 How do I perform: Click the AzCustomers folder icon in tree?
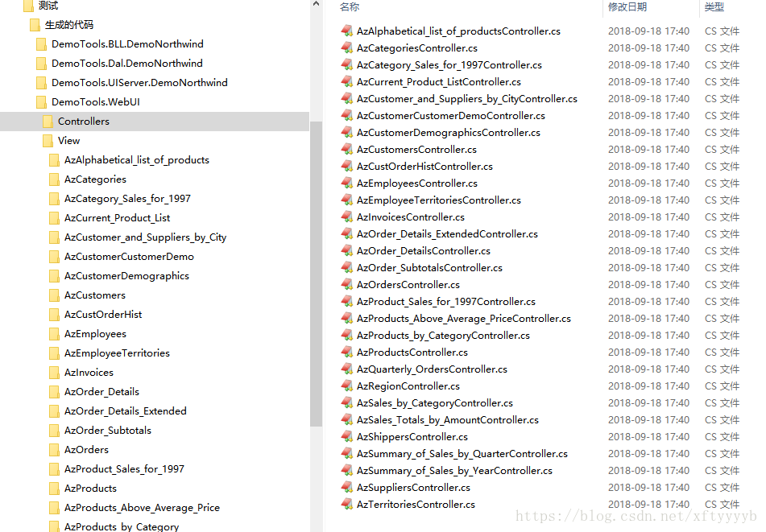coord(54,295)
